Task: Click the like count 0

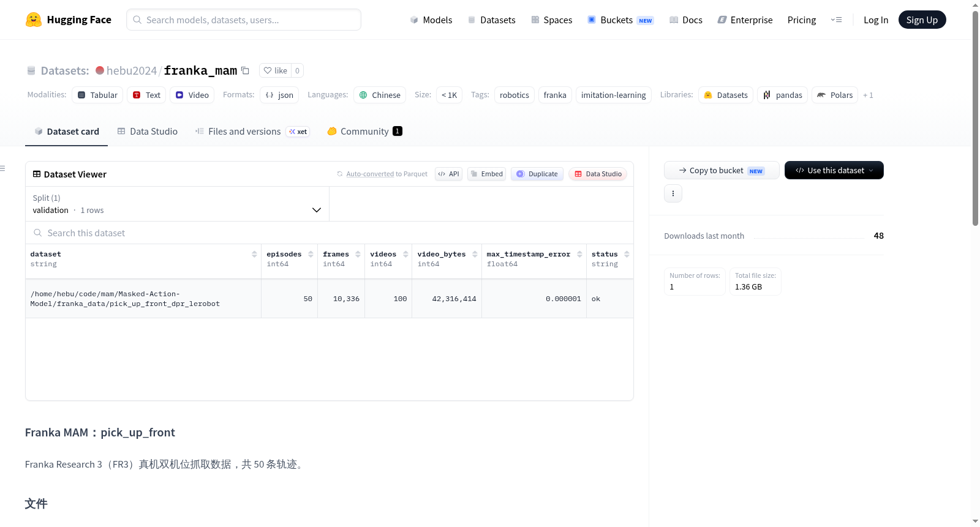Action: [x=297, y=70]
